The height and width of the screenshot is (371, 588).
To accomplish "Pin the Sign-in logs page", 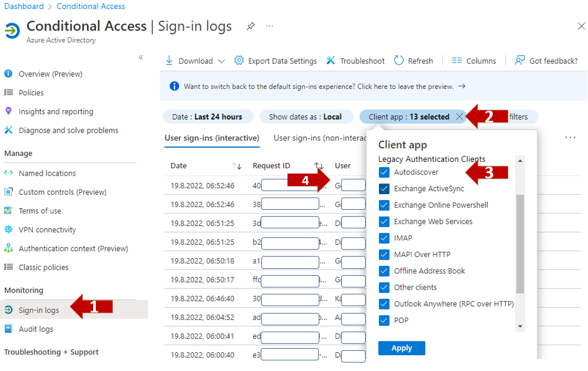I will tap(251, 26).
